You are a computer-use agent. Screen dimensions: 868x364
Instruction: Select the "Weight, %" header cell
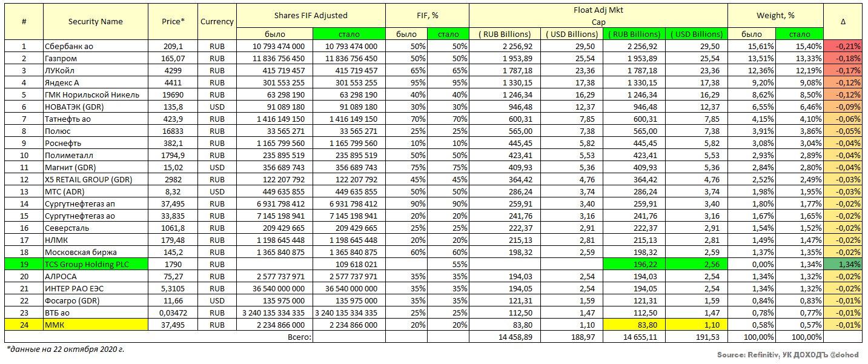pos(775,15)
